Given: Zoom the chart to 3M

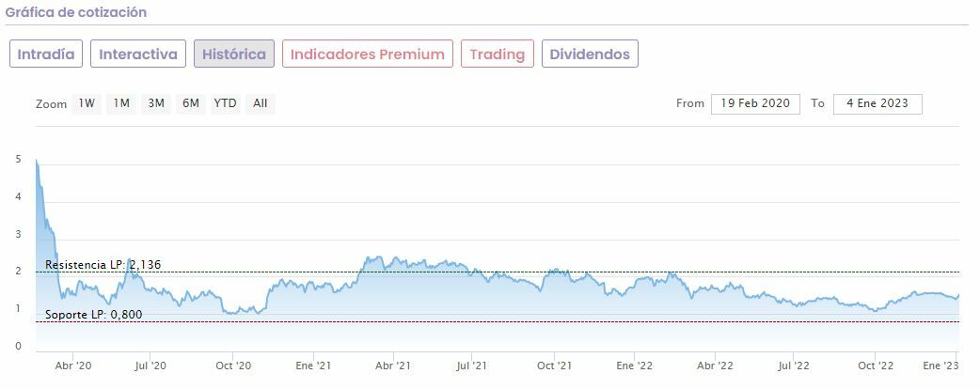Looking at the screenshot, I should pyautogui.click(x=156, y=103).
